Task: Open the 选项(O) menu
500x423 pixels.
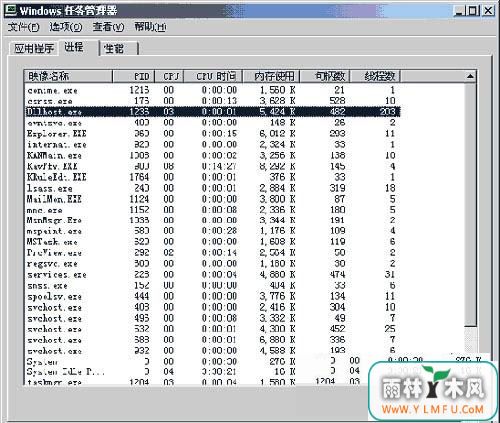Action: [66, 27]
